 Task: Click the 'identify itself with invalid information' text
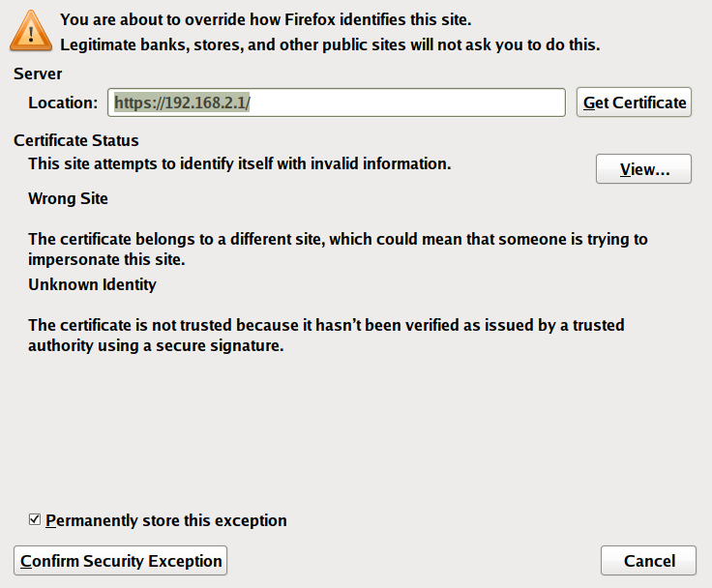[x=239, y=163]
